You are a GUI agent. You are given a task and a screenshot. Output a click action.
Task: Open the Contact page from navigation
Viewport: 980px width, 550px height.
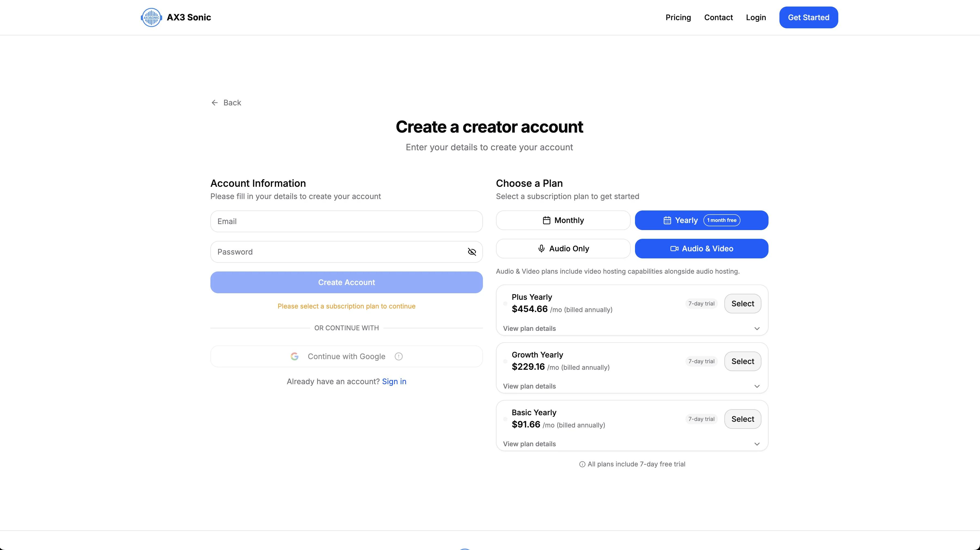point(718,17)
